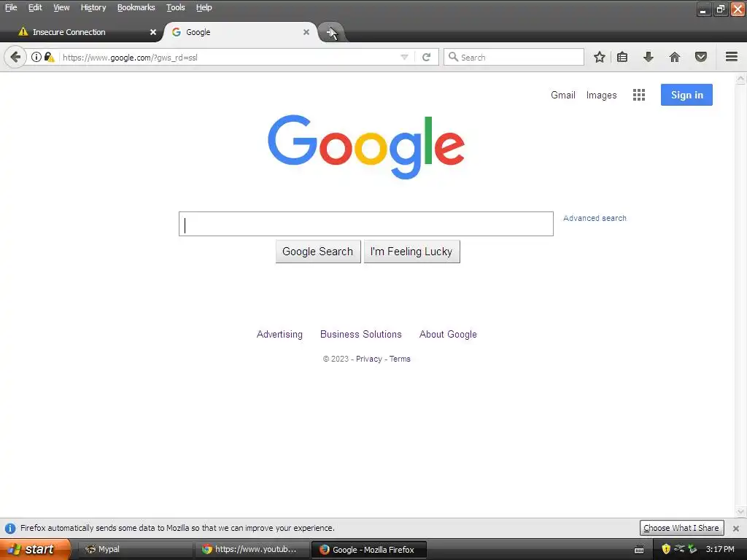Open the Tools menu
The height and width of the screenshot is (560, 747).
(x=175, y=7)
